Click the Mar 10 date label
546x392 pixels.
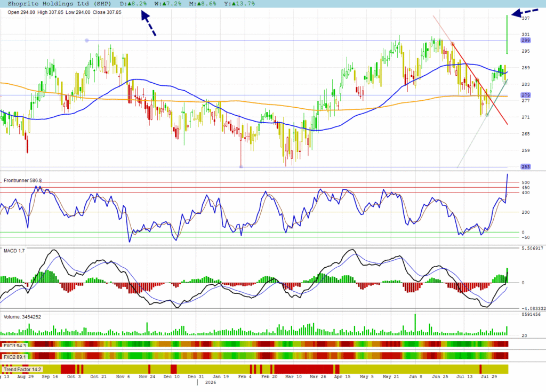tap(294, 377)
